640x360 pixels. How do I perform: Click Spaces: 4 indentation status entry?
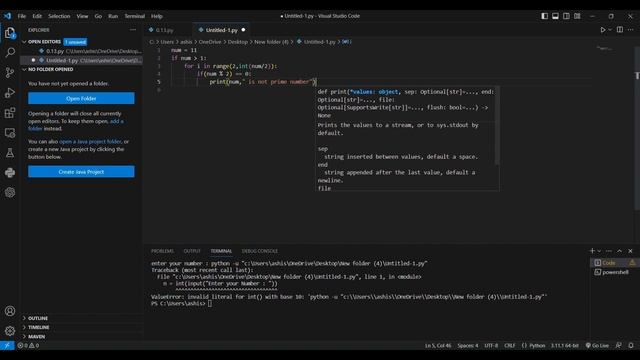click(468, 345)
